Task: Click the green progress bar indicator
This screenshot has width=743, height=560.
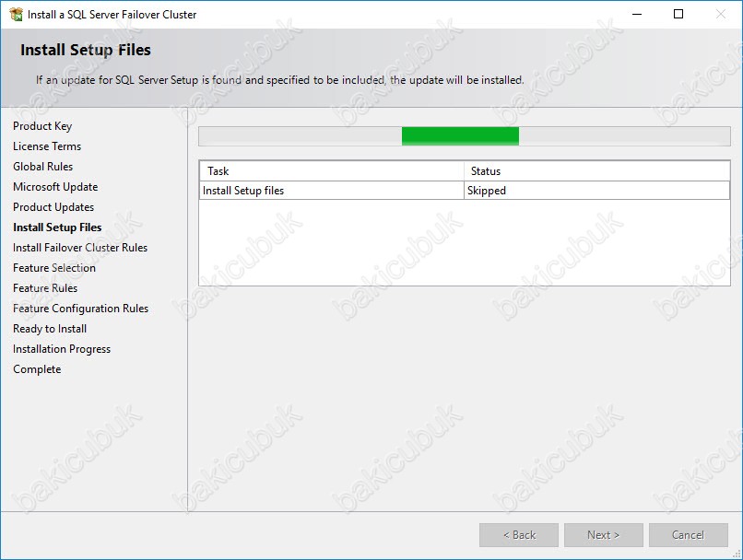Action: click(460, 136)
